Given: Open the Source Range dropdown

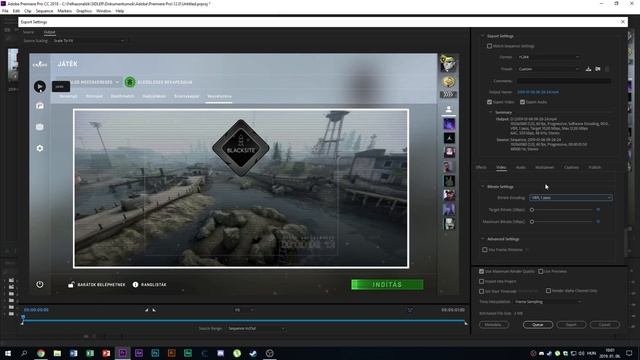Looking at the screenshot, I should 256,329.
